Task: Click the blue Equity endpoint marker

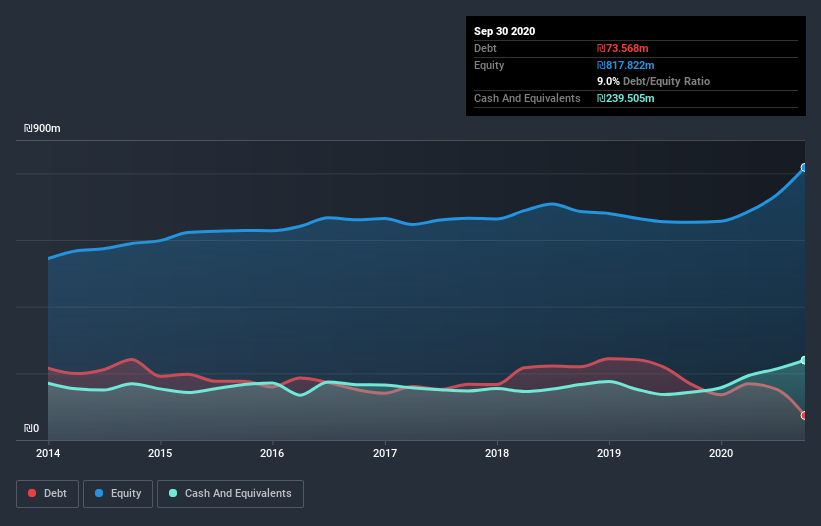Action: coord(803,168)
